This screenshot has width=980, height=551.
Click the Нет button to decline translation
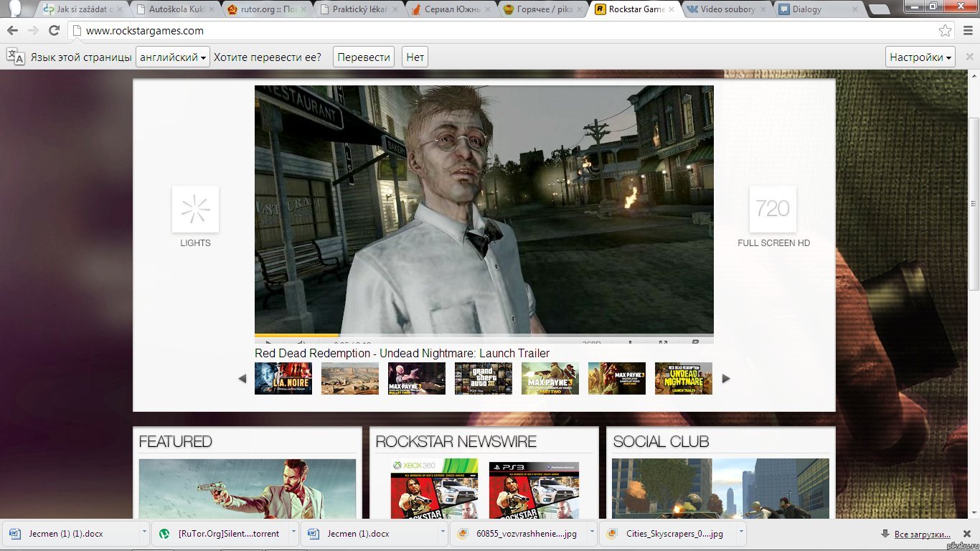415,57
